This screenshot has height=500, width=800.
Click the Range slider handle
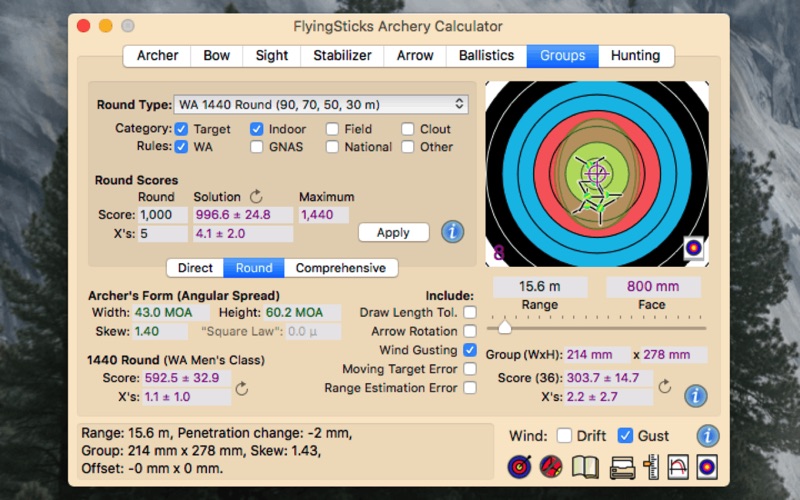click(x=505, y=327)
